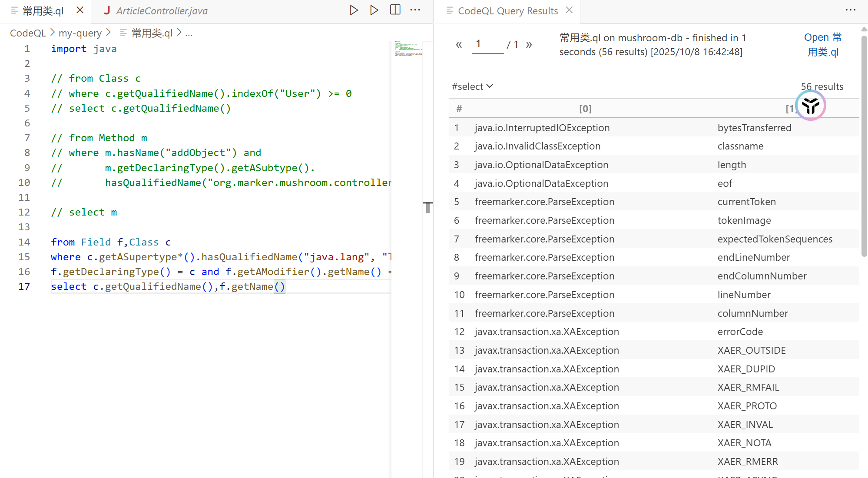Close the 常用类.ql editor tab
Screen dimensions: 868x478
[x=80, y=10]
